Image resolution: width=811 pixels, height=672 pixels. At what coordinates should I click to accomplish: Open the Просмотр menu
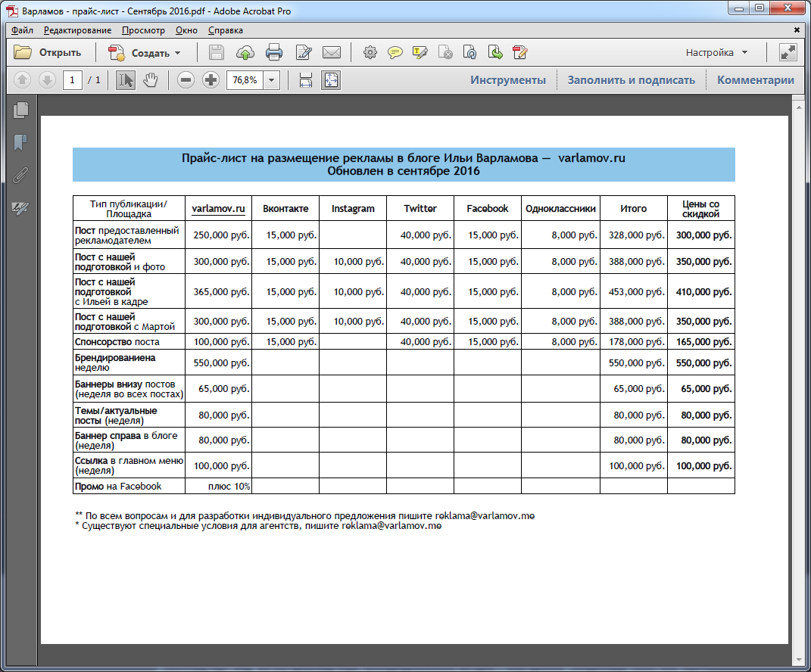[x=143, y=30]
